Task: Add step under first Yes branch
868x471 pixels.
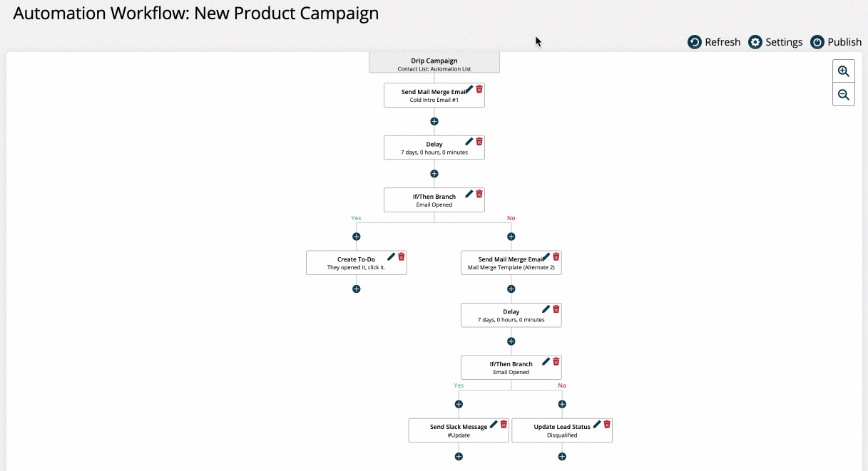Action: coord(357,237)
